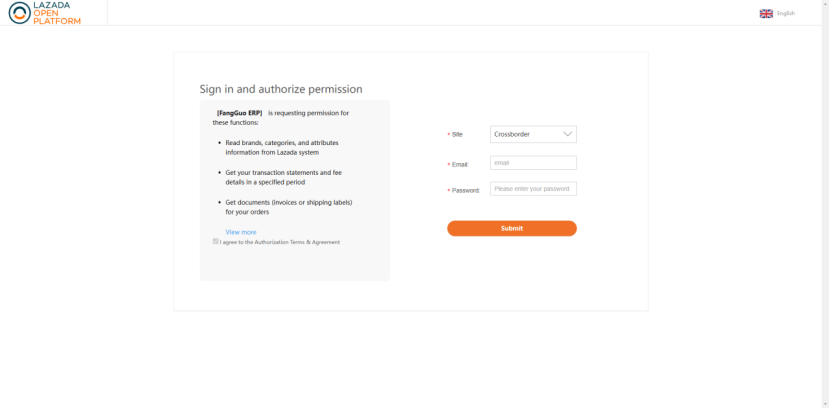The image size is (830, 409).
Task: Click the Lazada circular logo icon
Action: pos(19,13)
